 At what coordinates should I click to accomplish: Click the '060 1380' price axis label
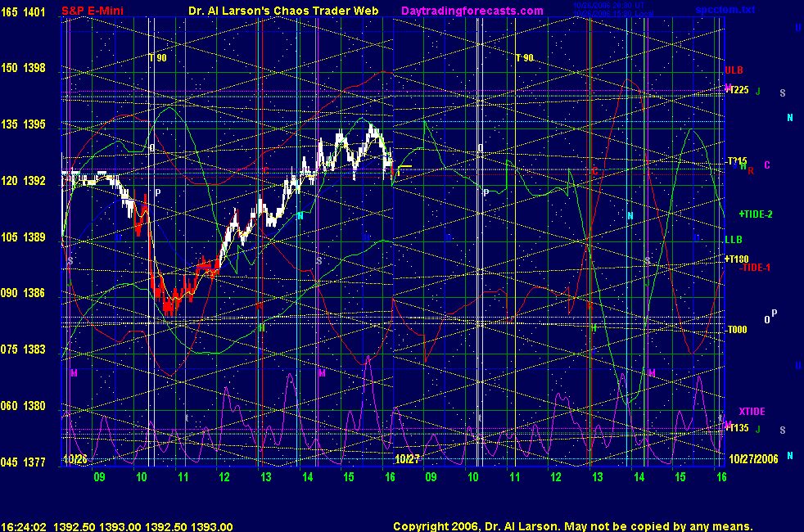(23, 406)
